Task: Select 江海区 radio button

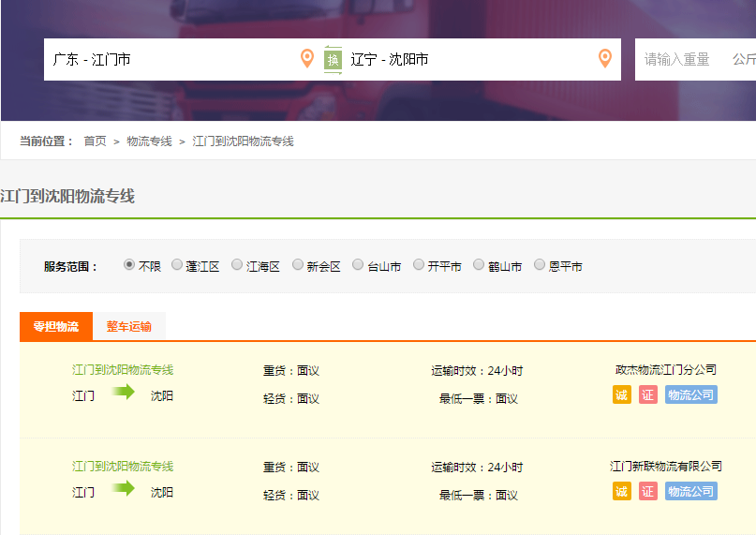Action: point(237,264)
